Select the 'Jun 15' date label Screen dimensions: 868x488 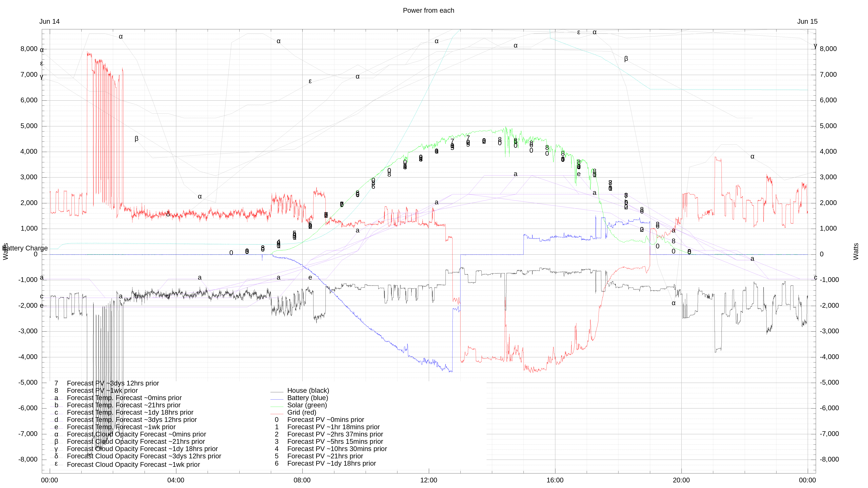807,22
